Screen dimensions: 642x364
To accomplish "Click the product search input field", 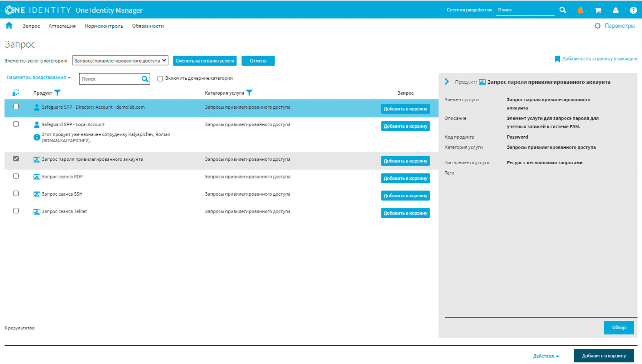I will 110,79.
